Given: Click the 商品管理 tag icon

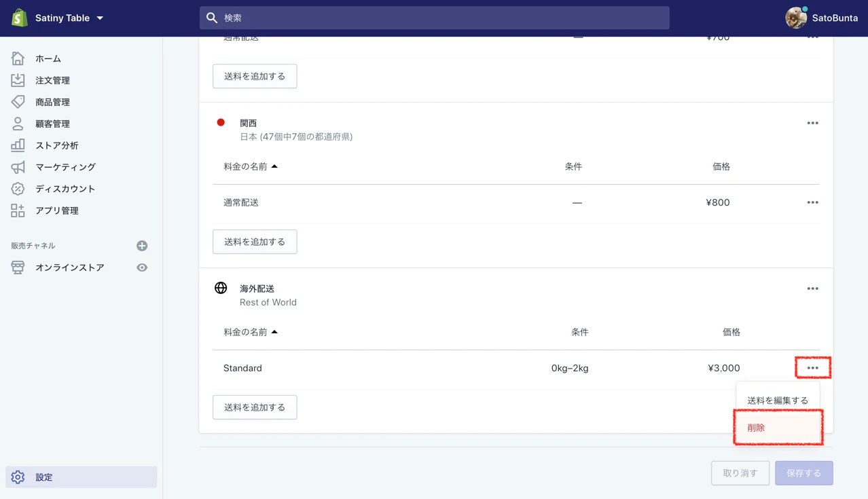Looking at the screenshot, I should 18,102.
